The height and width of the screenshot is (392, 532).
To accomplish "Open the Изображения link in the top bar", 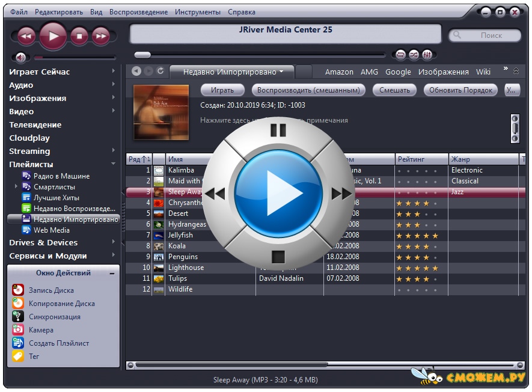I will click(444, 72).
